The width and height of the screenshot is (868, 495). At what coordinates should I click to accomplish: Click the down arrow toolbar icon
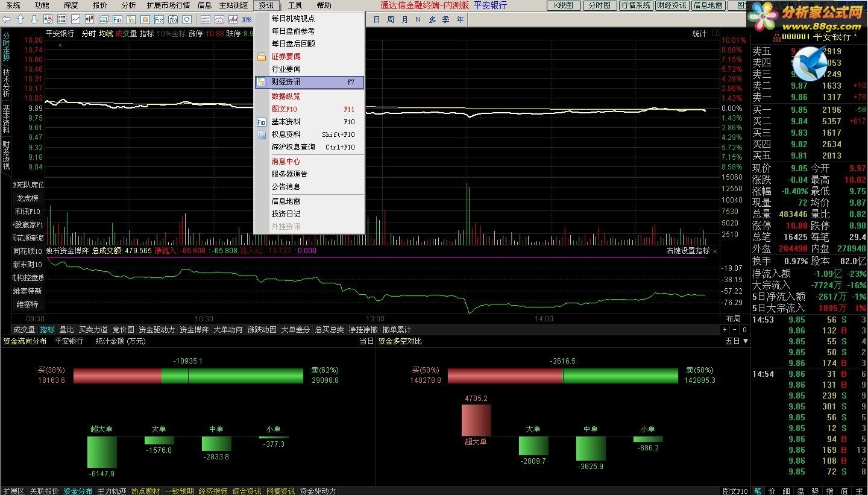(34, 19)
